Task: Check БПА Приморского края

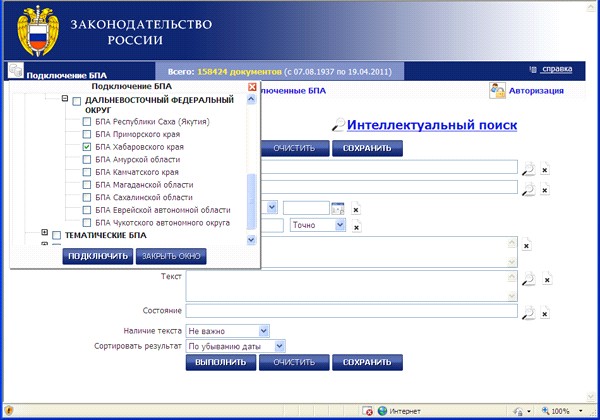Action: (87, 134)
